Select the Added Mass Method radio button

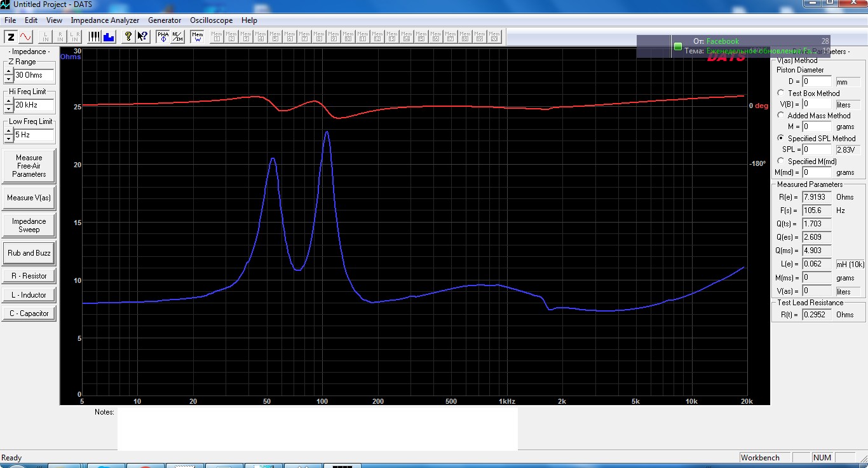pyautogui.click(x=781, y=115)
